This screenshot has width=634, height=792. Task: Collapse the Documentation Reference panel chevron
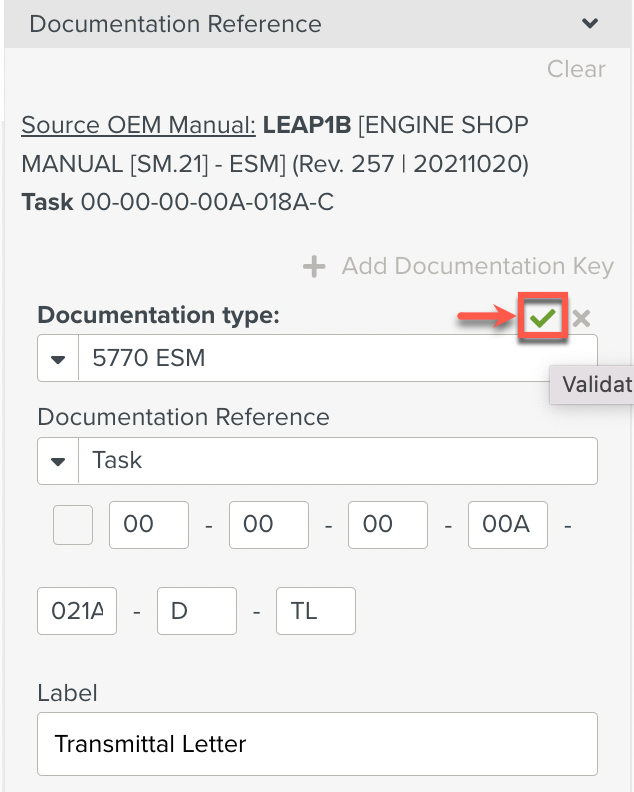(x=590, y=23)
